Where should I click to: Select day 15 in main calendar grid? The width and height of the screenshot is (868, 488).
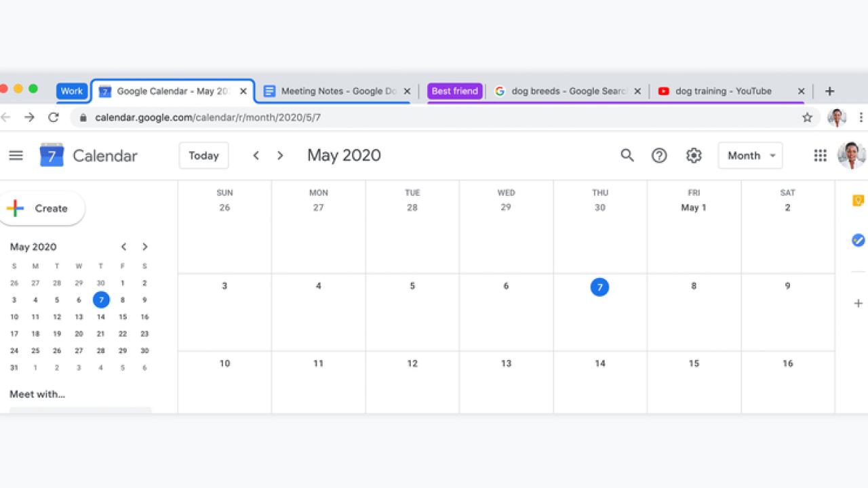click(x=694, y=363)
